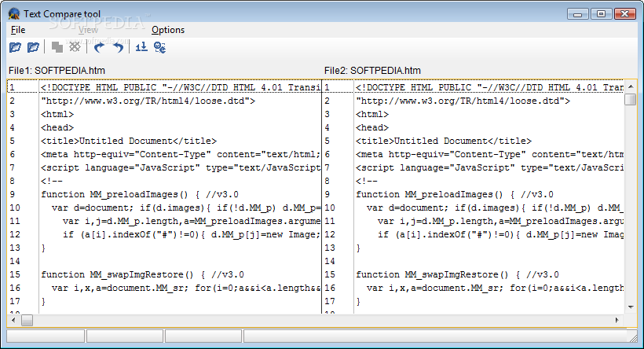The image size is (644, 349).
Task: Select the var d=document line in File1 pane
Action: click(x=185, y=208)
